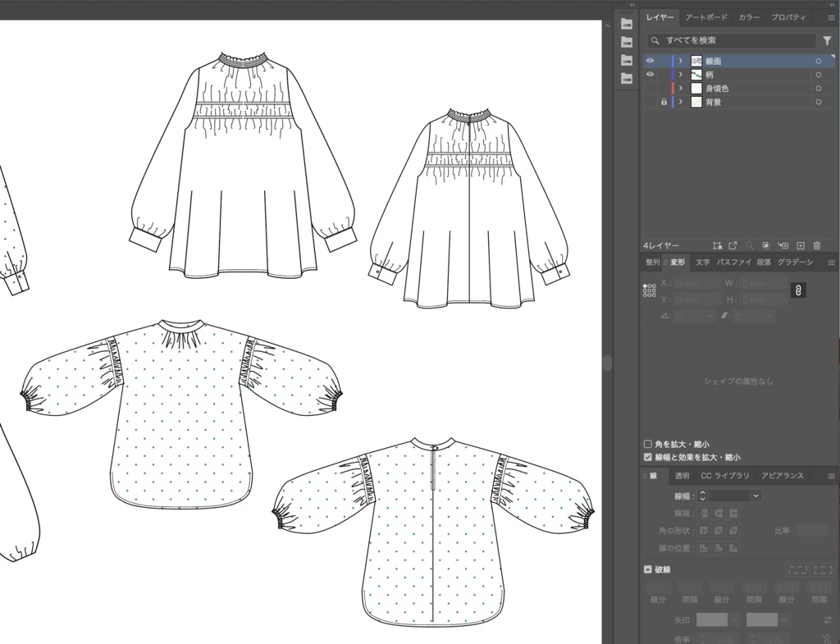Click target circle of 柄 layer
Screen dimensions: 840x644
tap(818, 75)
